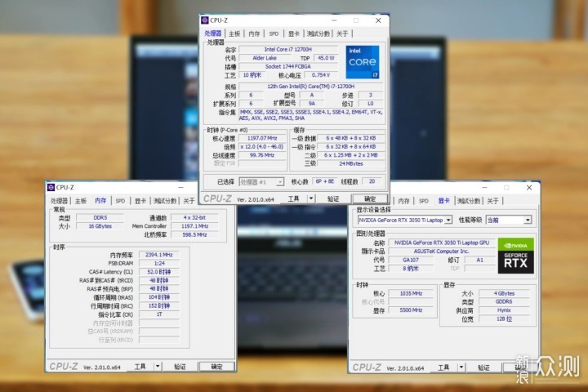Open the 主板 tab in the top window
The width and height of the screenshot is (588, 392).
pyautogui.click(x=234, y=33)
